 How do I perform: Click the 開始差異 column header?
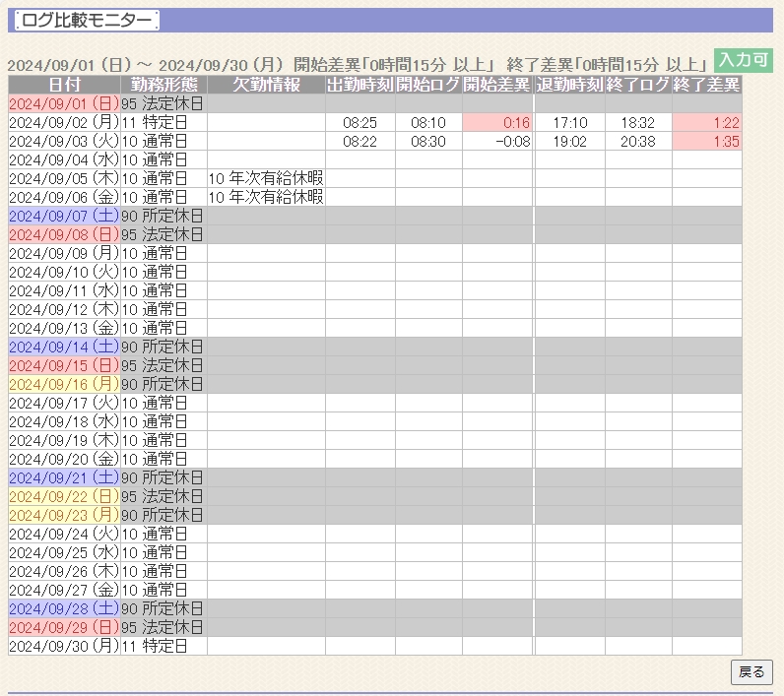point(496,85)
